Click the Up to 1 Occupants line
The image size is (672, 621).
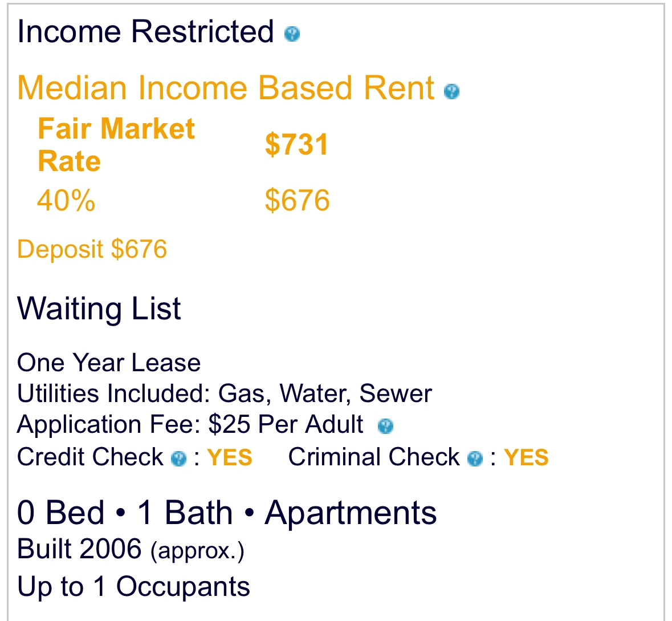(x=133, y=587)
